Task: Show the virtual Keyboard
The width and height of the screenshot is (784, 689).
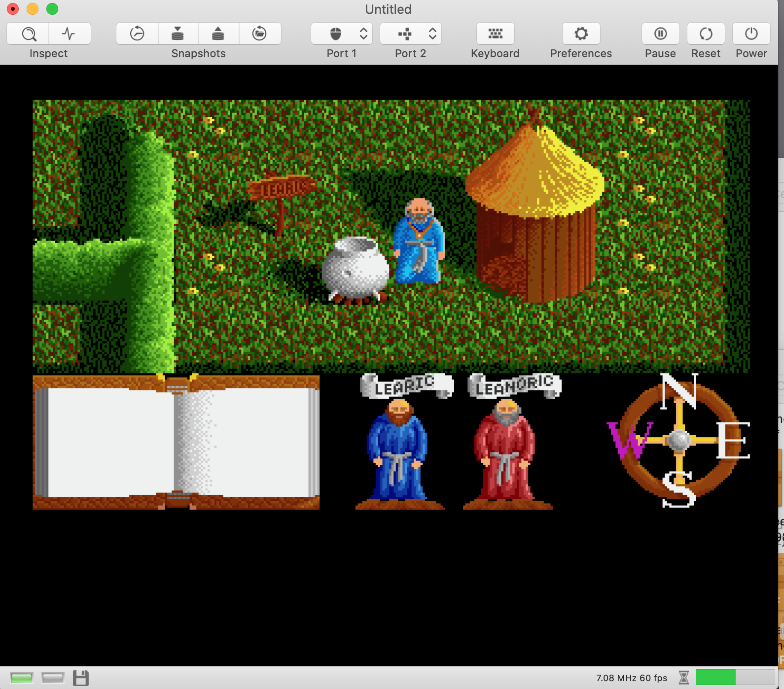Action: click(x=496, y=34)
